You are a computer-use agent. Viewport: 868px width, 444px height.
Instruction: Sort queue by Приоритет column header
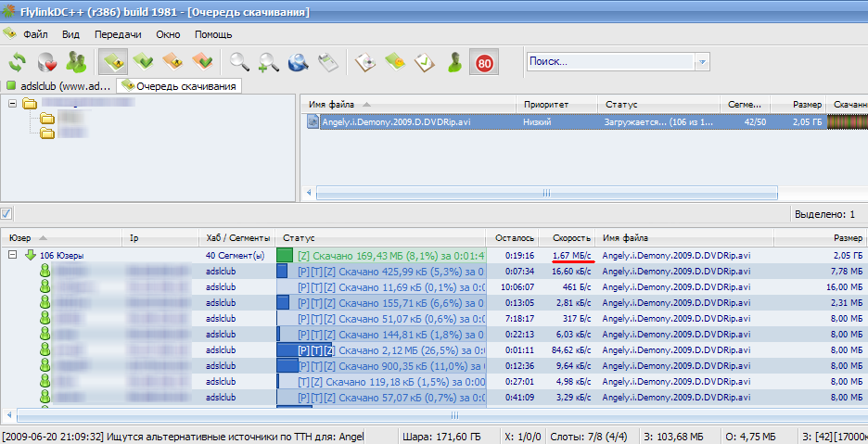(557, 104)
